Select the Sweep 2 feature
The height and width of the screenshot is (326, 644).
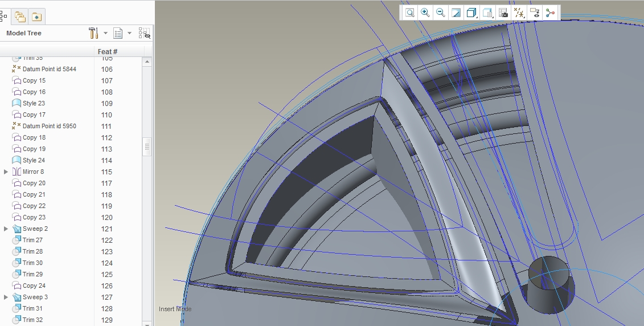click(x=35, y=229)
